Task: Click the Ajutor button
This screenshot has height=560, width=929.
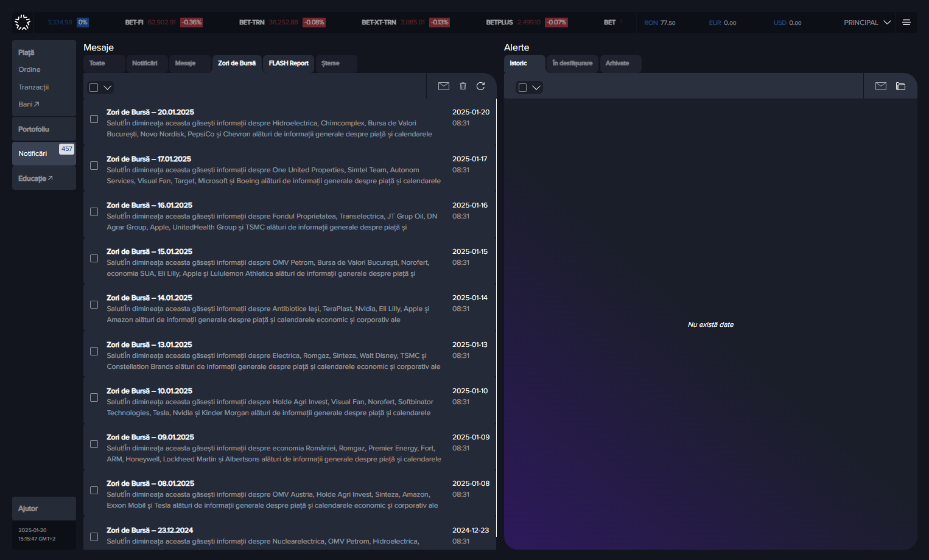Action: click(44, 508)
